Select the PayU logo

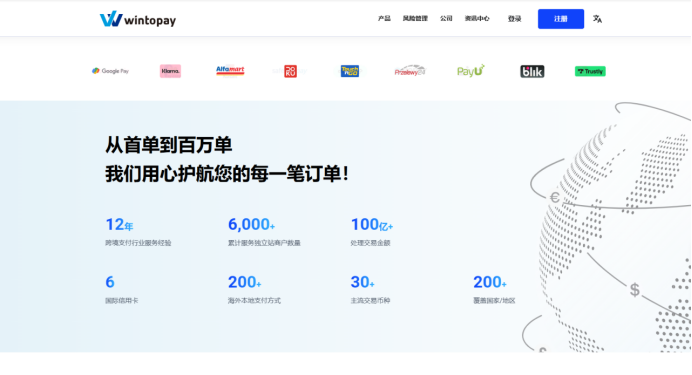[x=471, y=71]
